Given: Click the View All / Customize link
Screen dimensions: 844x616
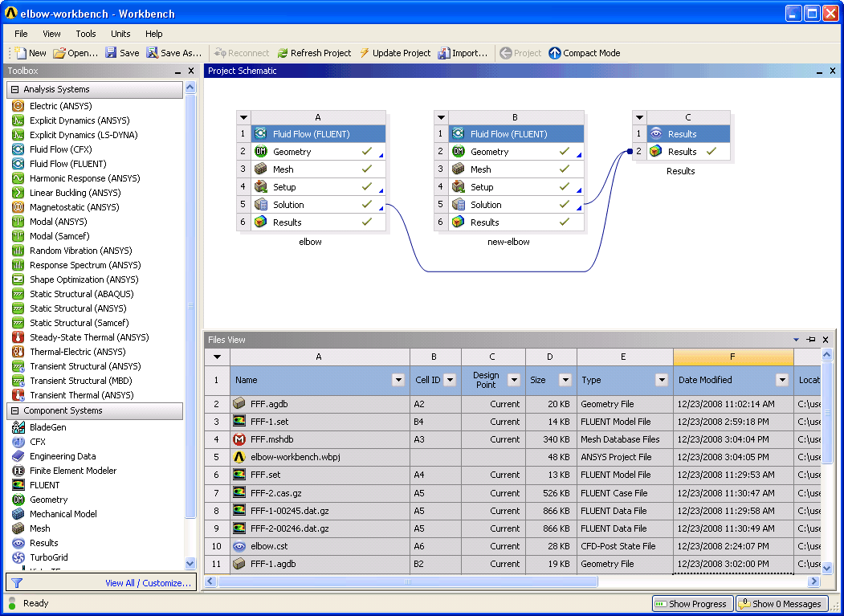Looking at the screenshot, I should [148, 583].
